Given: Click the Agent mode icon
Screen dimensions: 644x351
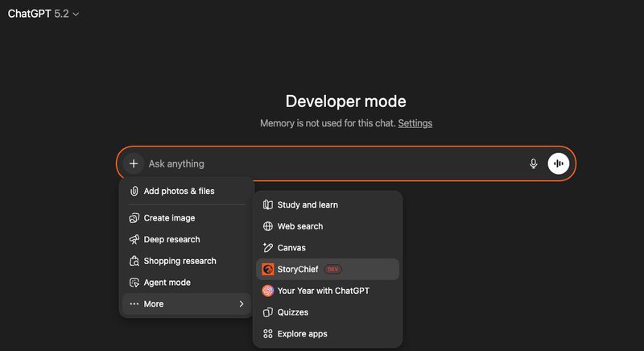Looking at the screenshot, I should pos(134,283).
